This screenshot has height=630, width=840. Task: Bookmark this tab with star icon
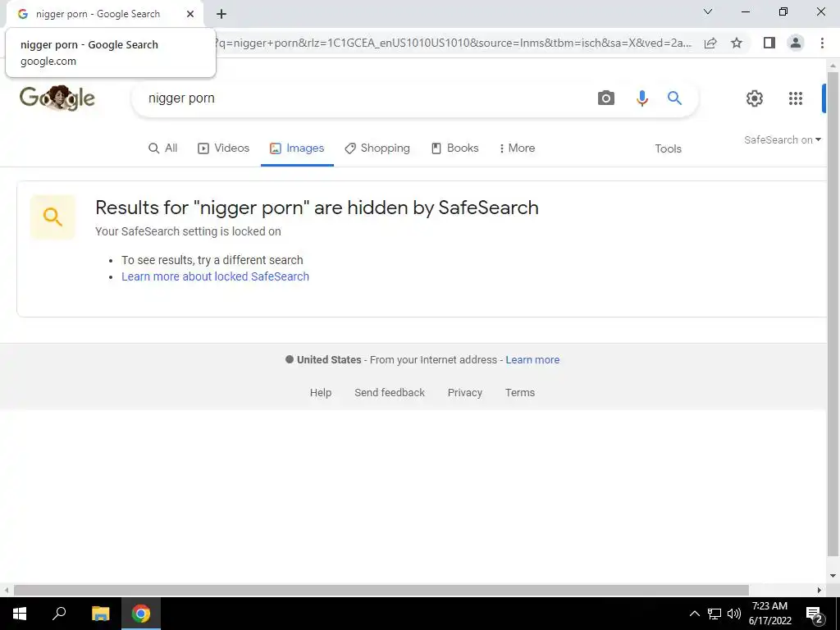tap(737, 43)
